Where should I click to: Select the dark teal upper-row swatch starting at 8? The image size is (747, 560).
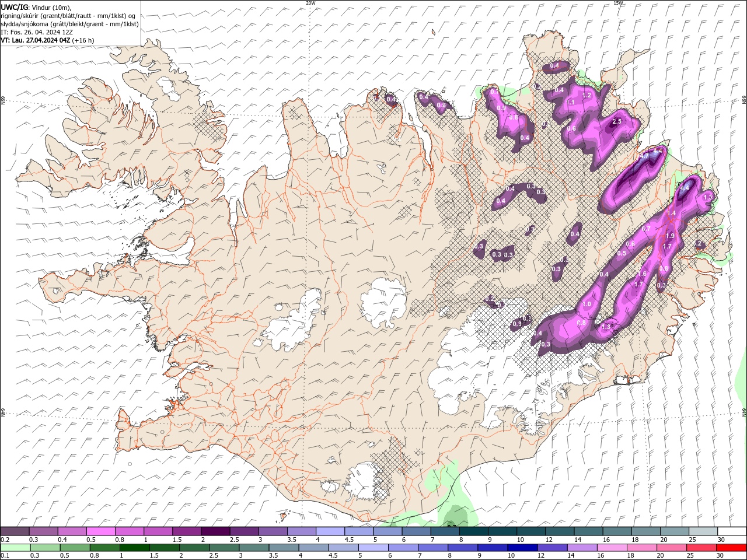(x=473, y=531)
